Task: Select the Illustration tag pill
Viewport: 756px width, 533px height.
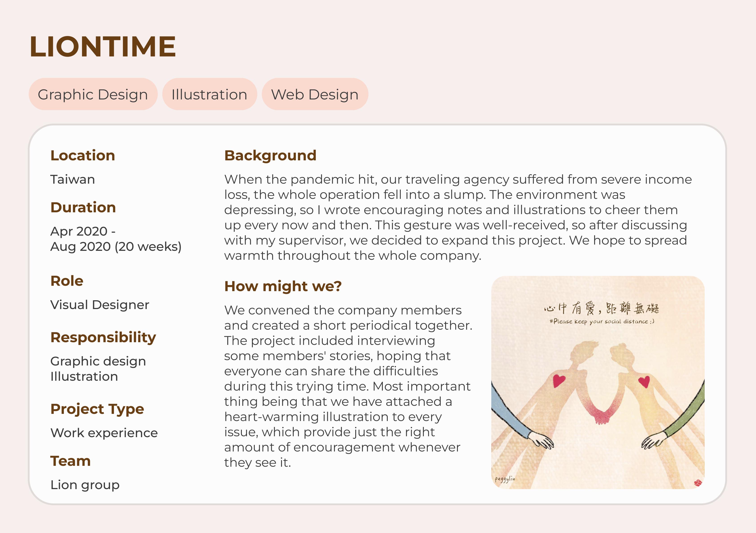Action: [x=209, y=95]
